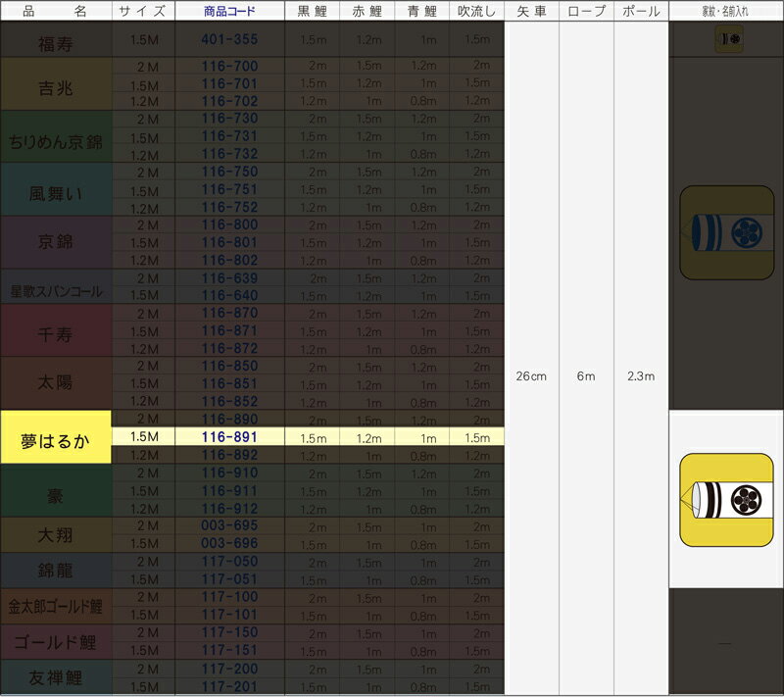Select the 商品コード column header

[229, 12]
